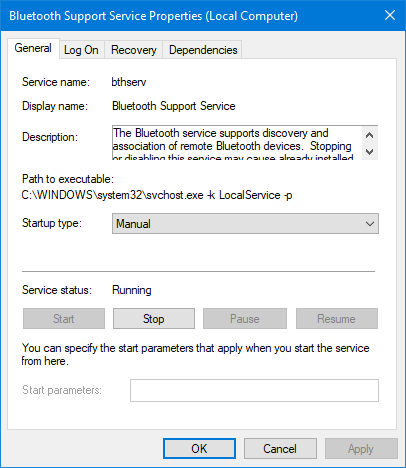This screenshot has height=468, width=406.
Task: Stop the running service
Action: coord(154,319)
